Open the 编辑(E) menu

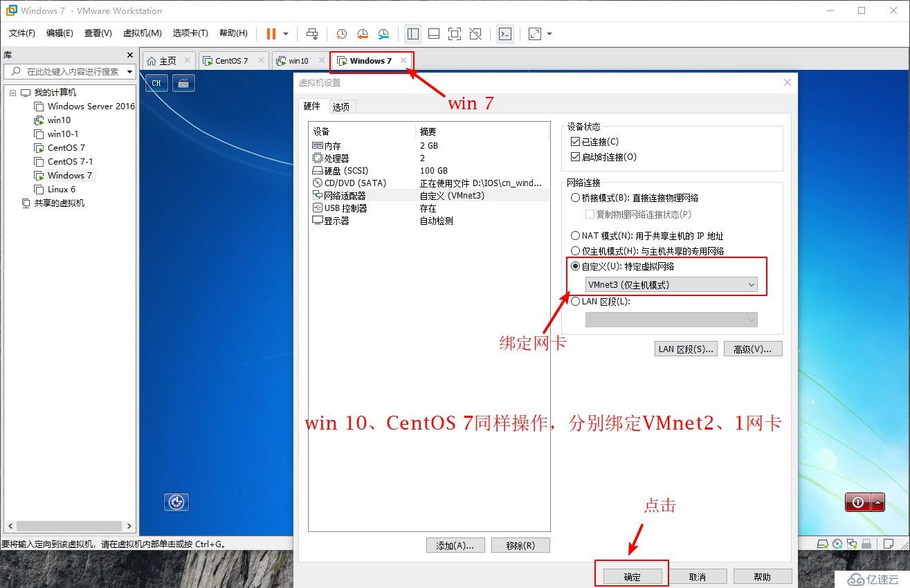click(x=60, y=33)
